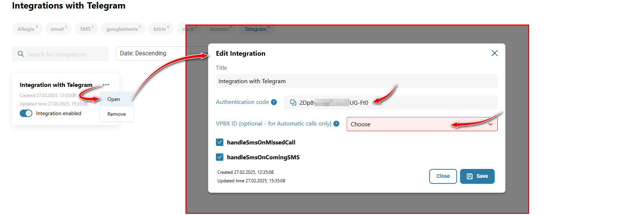Viewport: 644px width, 215px height.
Task: Click the 'Integrations with Telegram' page heading
Action: [x=69, y=6]
